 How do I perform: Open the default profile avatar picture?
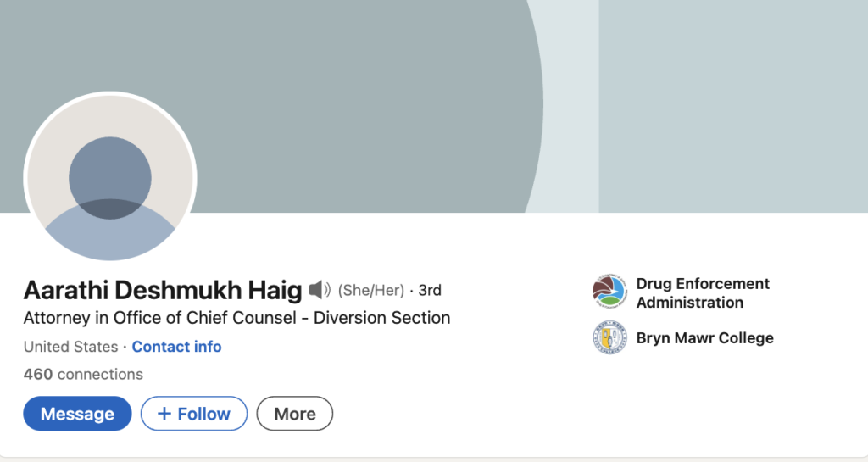[110, 179]
